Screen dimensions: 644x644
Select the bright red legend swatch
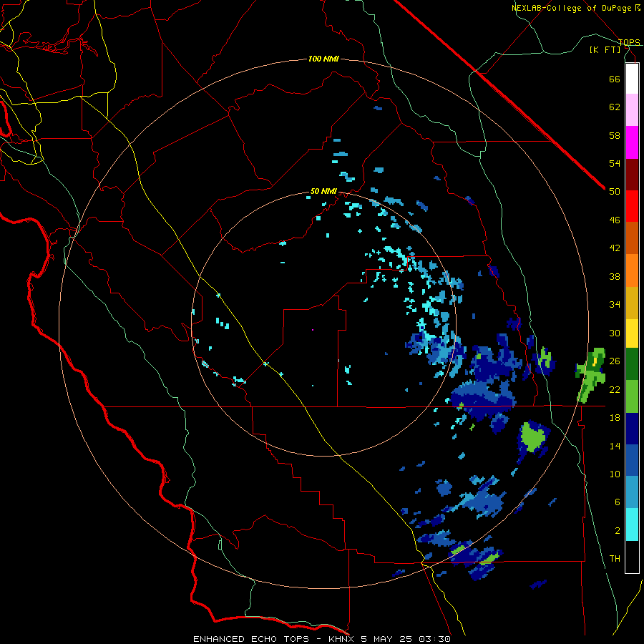(632, 206)
